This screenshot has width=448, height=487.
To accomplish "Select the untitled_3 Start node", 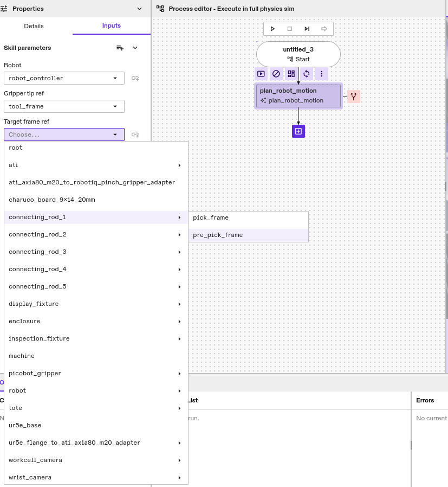I will [298, 54].
